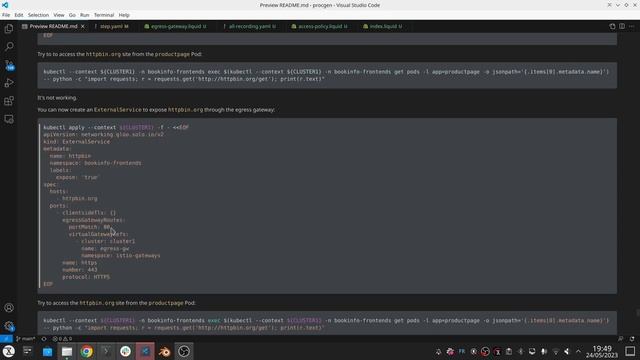640x360 pixels.
Task: Open Source Control view with pending badge
Action: [9, 65]
